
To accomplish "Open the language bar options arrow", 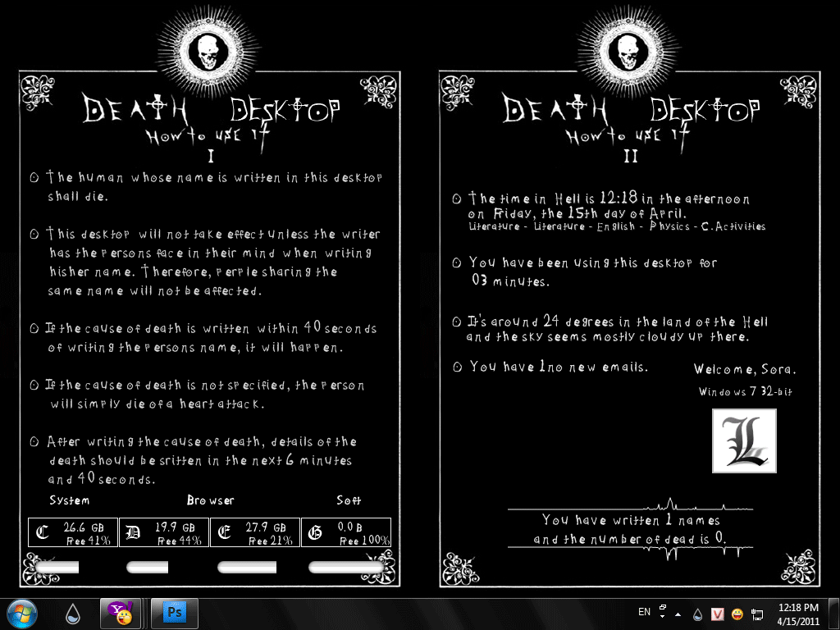I will point(663,616).
